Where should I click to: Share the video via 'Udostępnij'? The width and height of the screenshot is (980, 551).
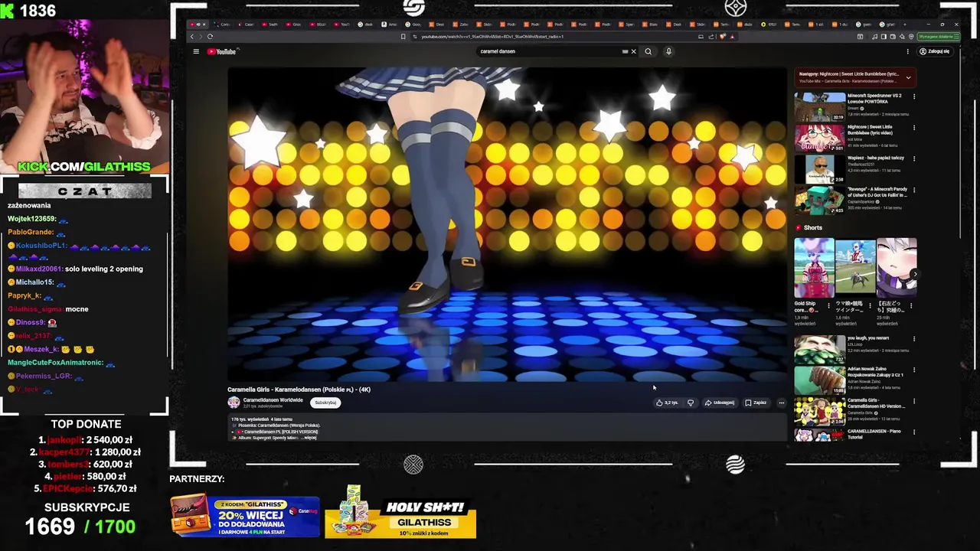tap(720, 403)
